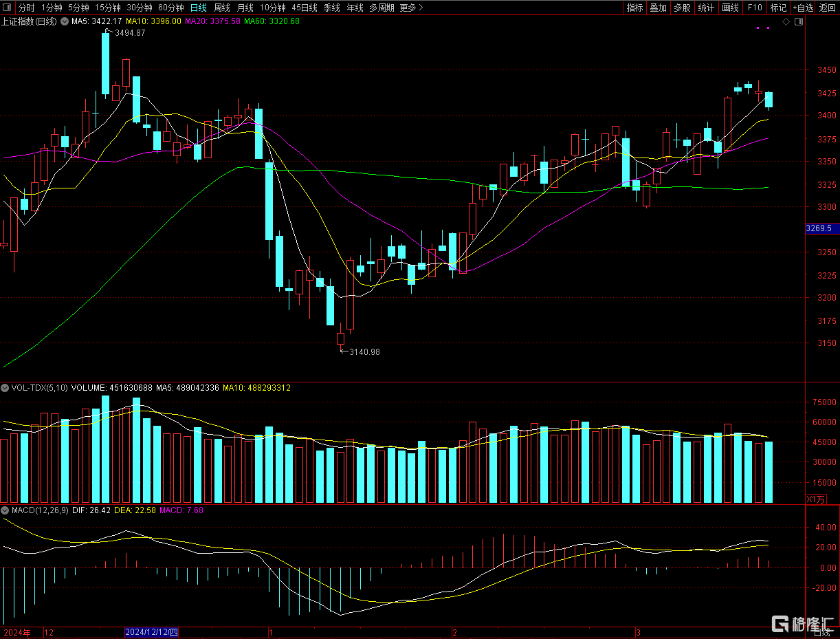The height and width of the screenshot is (639, 840).
Task: Click the X1万 volume unit label
Action: (x=816, y=499)
